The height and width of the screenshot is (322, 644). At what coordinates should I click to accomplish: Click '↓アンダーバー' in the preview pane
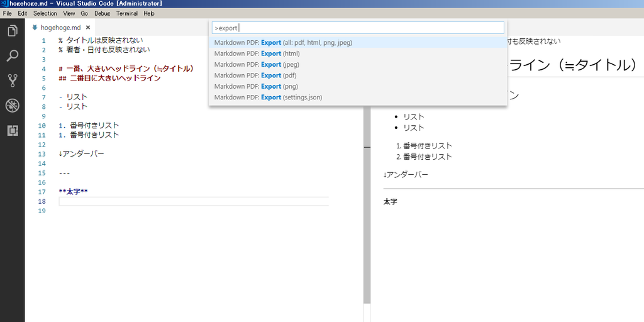(406, 175)
